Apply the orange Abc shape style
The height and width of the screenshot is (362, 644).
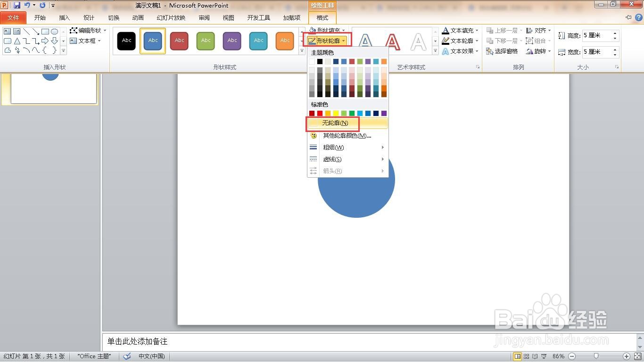pos(285,41)
